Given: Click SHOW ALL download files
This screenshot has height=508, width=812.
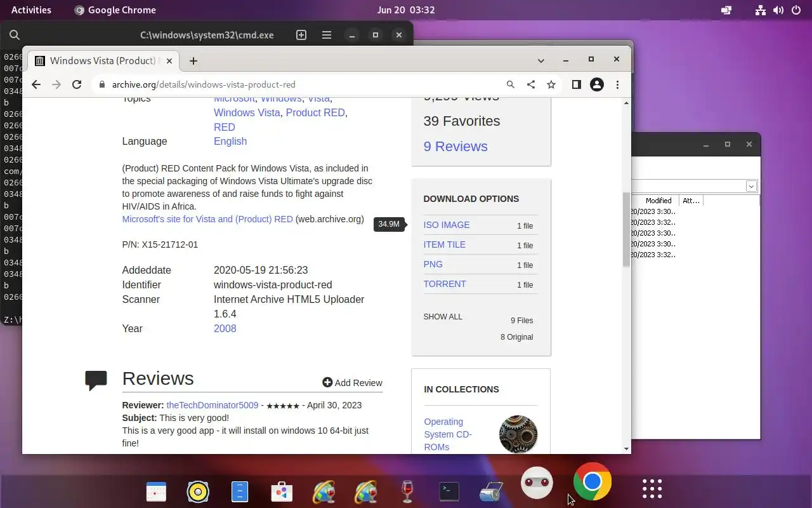Looking at the screenshot, I should [443, 317].
